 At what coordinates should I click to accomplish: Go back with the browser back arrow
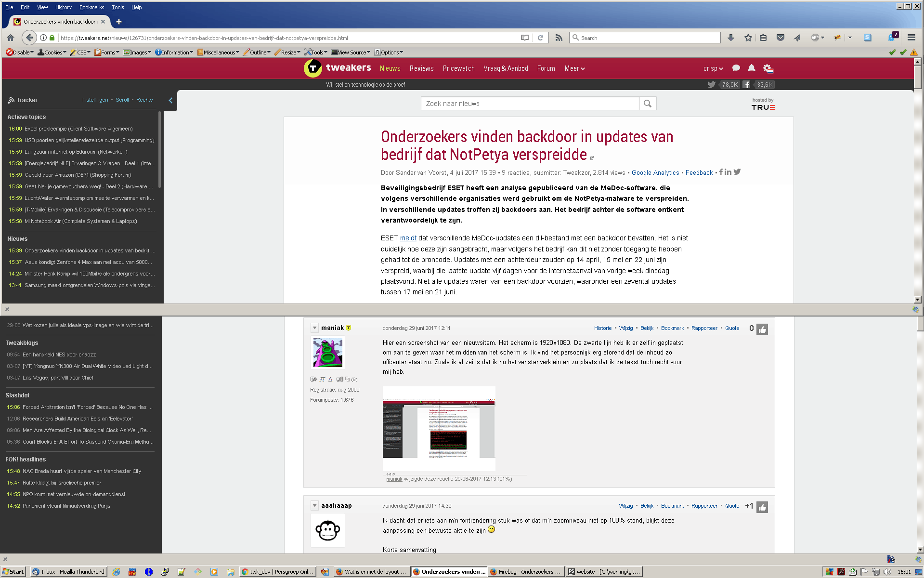point(29,38)
